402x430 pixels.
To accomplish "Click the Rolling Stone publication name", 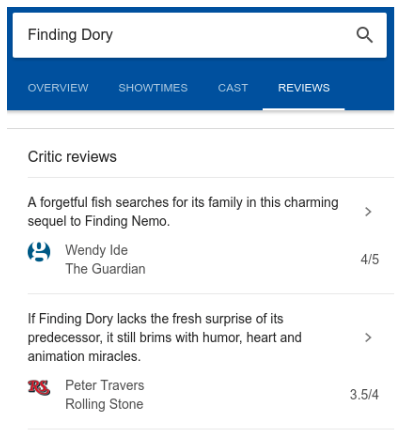I will click(x=104, y=404).
